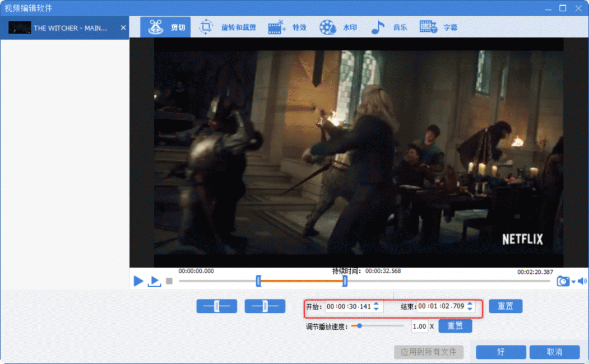Click the 1.00 speed value field
Image resolution: width=589 pixels, height=364 pixels.
click(x=419, y=326)
